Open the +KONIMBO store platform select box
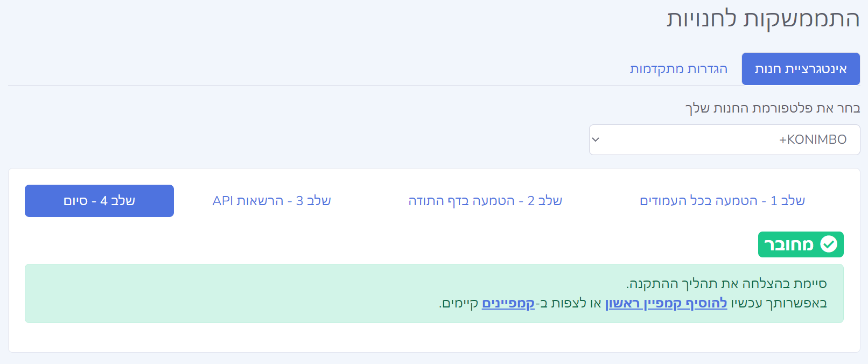Image resolution: width=868 pixels, height=364 pixels. pos(724,140)
